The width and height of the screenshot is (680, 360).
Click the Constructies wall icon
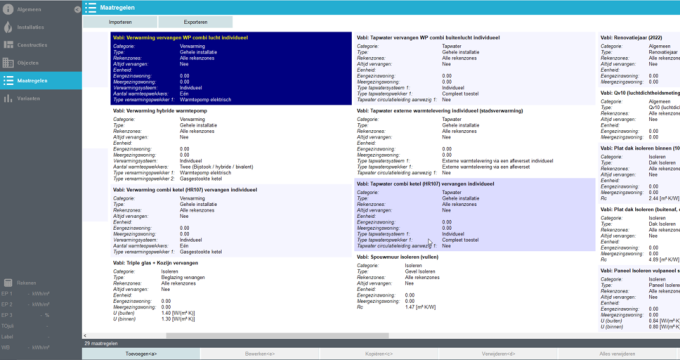(x=8, y=45)
